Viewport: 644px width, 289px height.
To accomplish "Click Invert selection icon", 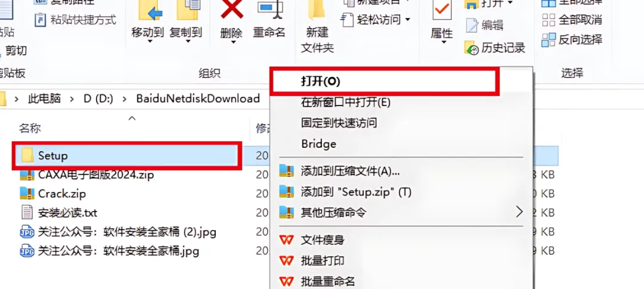I will tap(549, 40).
